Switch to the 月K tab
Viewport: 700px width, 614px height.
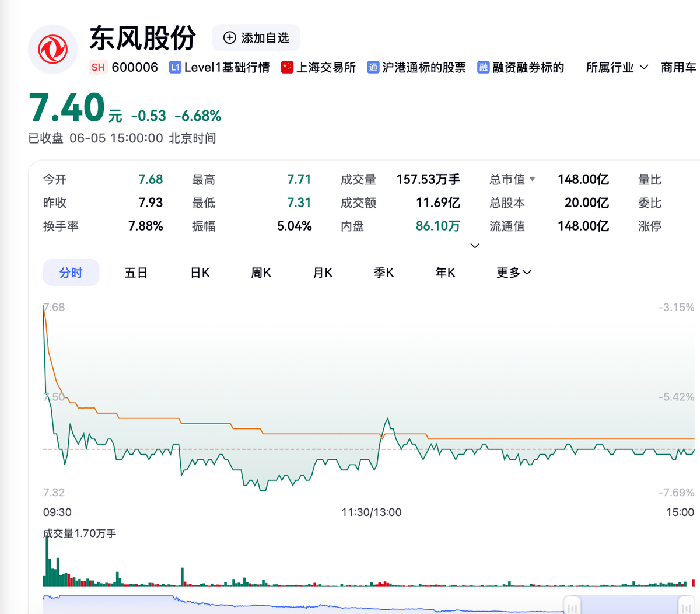pyautogui.click(x=323, y=273)
